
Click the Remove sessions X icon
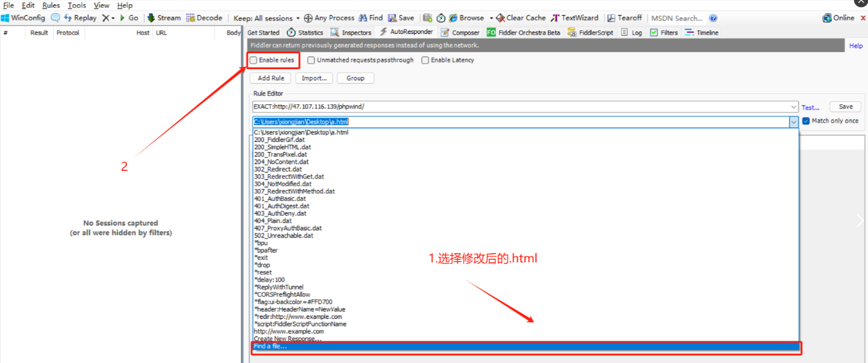[105, 18]
